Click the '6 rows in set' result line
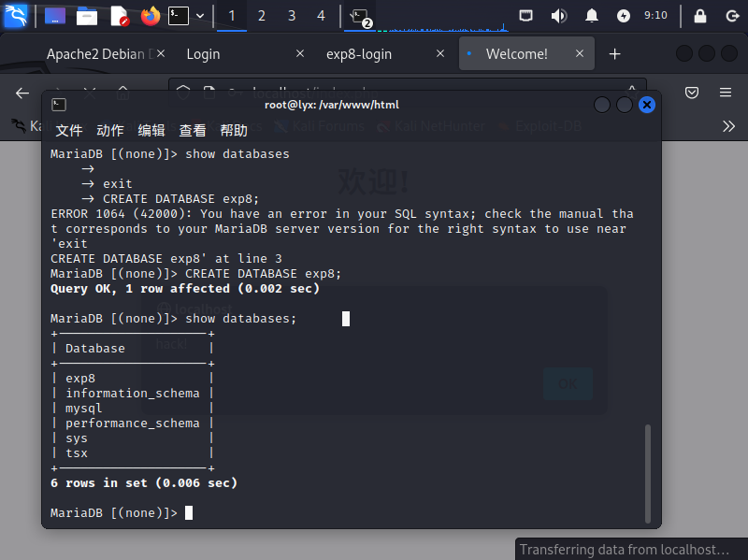The height and width of the screenshot is (560, 748). point(144,482)
